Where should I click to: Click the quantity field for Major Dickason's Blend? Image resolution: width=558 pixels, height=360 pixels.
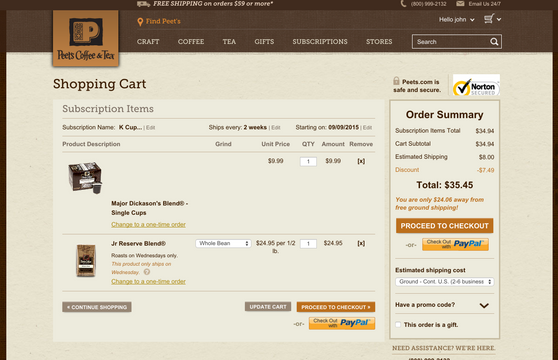(308, 162)
